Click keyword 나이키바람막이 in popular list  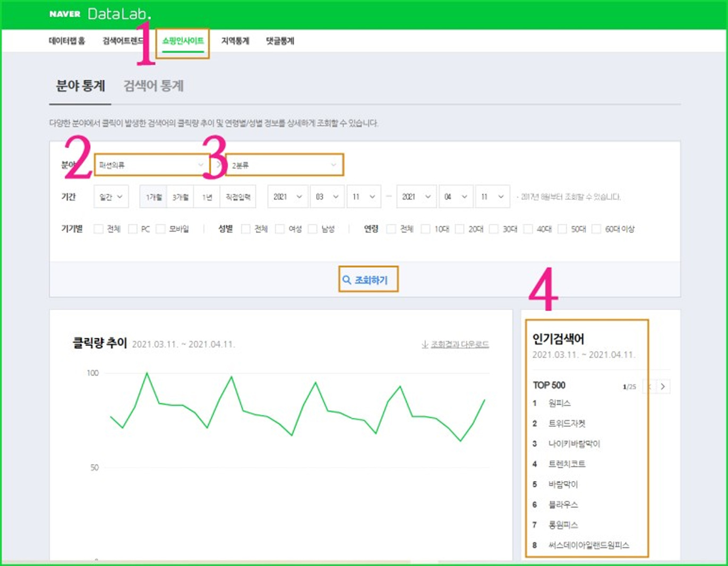point(574,444)
